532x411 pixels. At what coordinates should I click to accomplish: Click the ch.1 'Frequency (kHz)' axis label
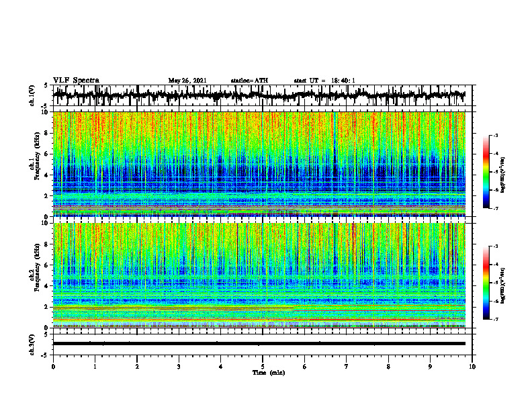(x=37, y=156)
